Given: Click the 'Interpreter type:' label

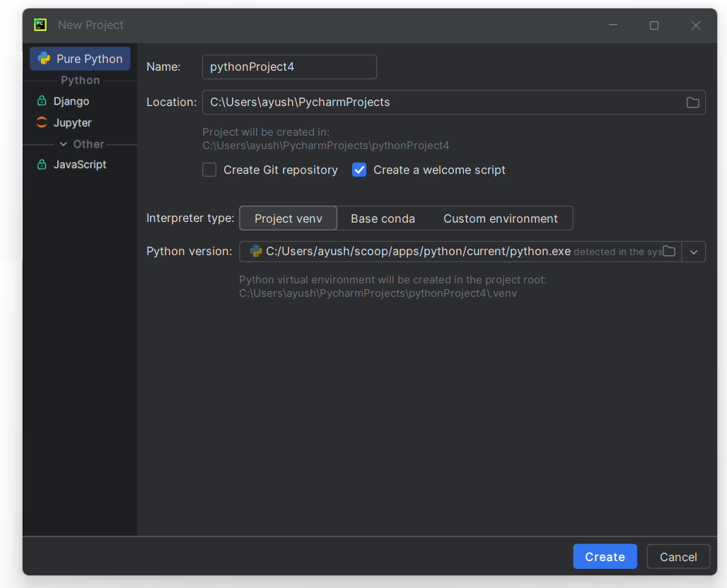Looking at the screenshot, I should pyautogui.click(x=190, y=218).
